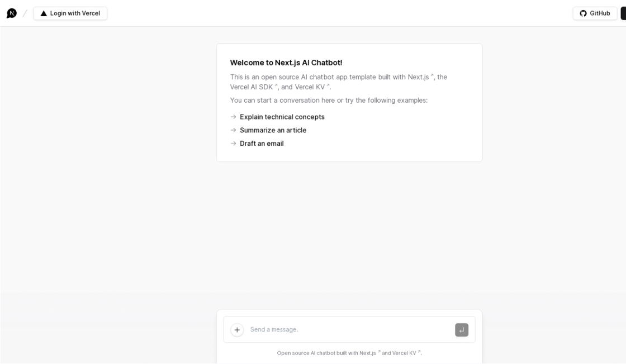Screen dimensions: 626x364
Task: Open the GitHub button label in the header
Action: click(x=600, y=13)
